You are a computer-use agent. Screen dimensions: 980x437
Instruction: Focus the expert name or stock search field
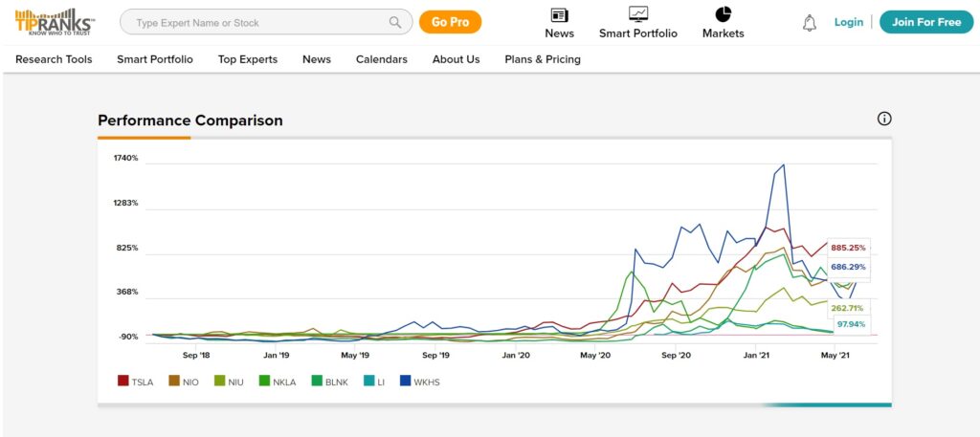click(x=266, y=23)
